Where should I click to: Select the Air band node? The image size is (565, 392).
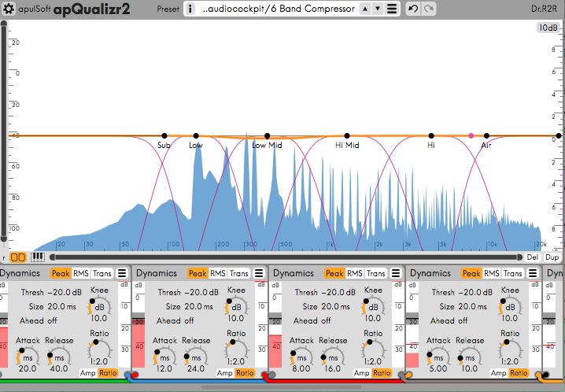point(486,136)
